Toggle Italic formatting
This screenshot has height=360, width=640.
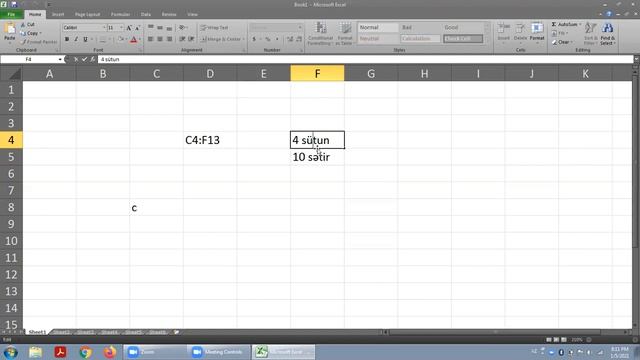(76, 39)
